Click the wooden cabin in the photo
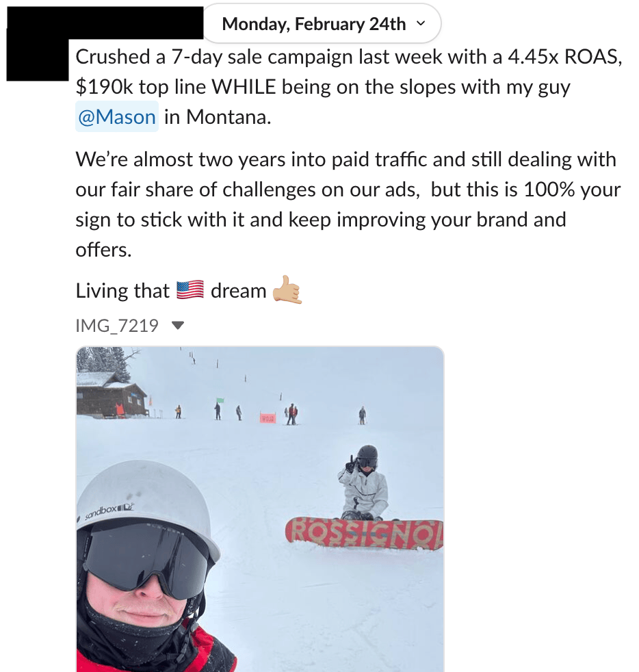The width and height of the screenshot is (639, 672). [x=111, y=395]
